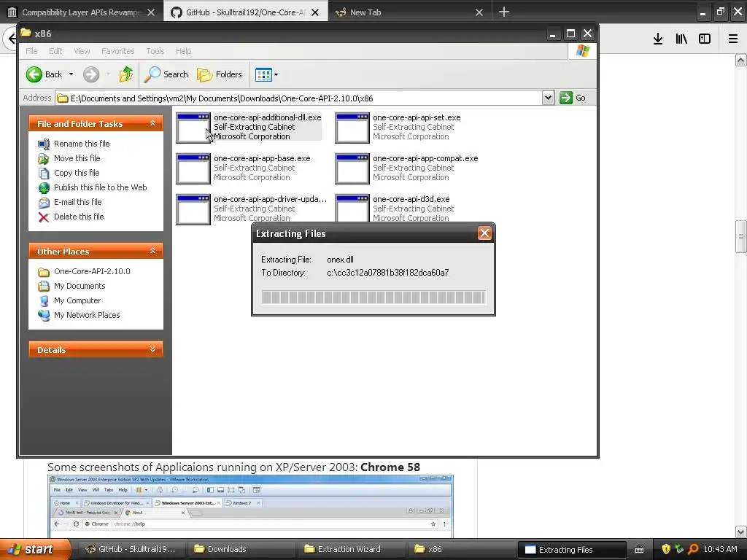Screen dimensions: 747x560
Task: Select one-core-api-app-base.exe file icon
Action: point(193,168)
